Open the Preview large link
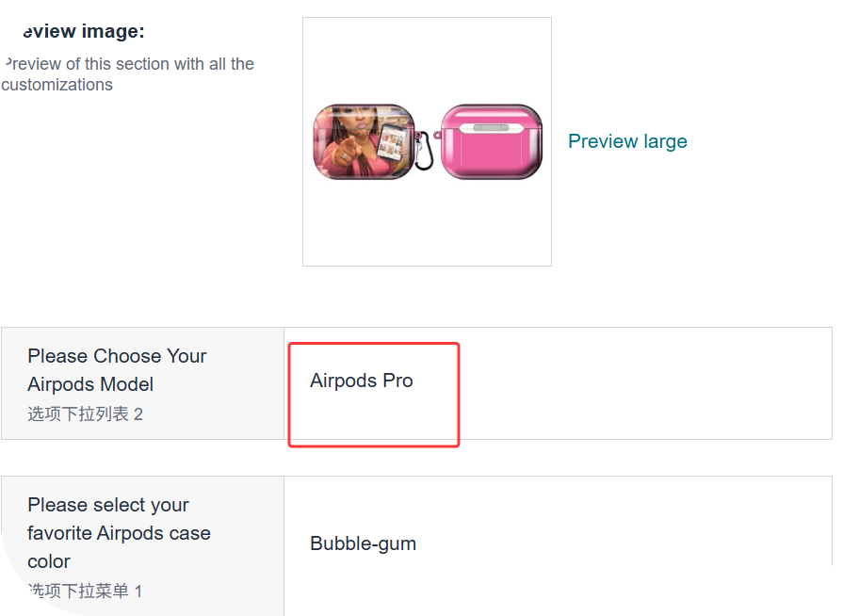 pyautogui.click(x=627, y=141)
